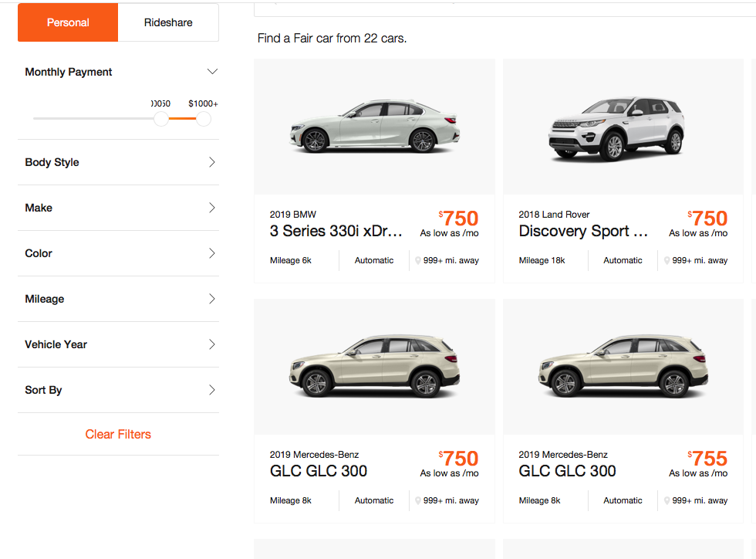756x559 pixels.
Task: Expand the Mileage filter
Action: point(118,299)
